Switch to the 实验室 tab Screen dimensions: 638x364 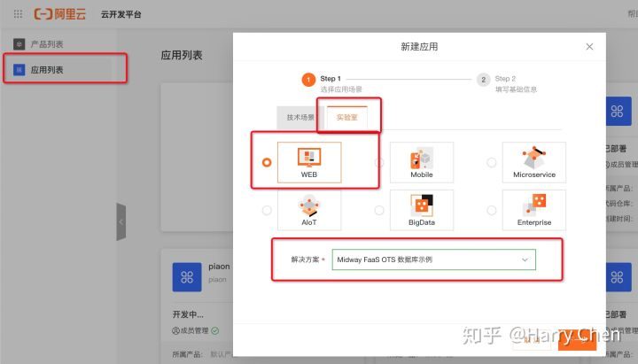pyautogui.click(x=347, y=118)
